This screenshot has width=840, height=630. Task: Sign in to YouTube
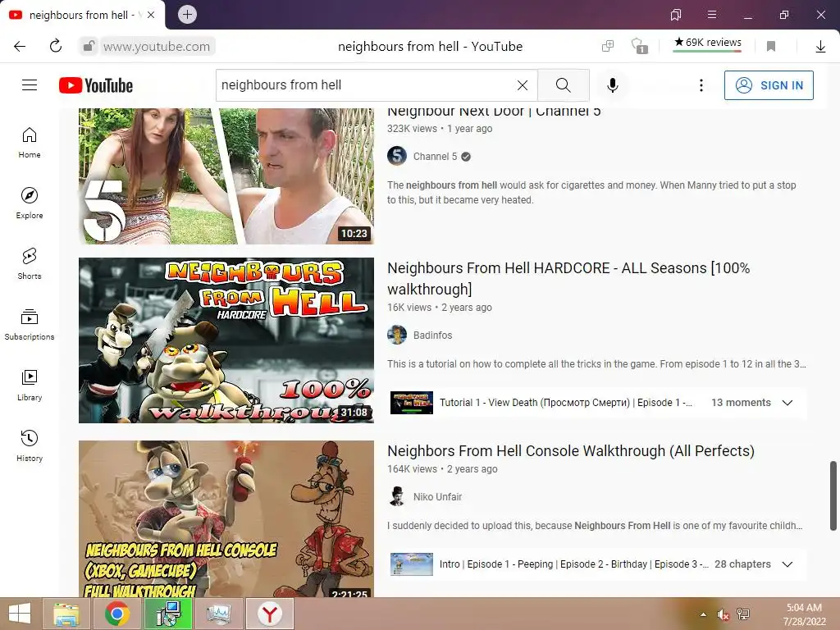[x=769, y=85]
